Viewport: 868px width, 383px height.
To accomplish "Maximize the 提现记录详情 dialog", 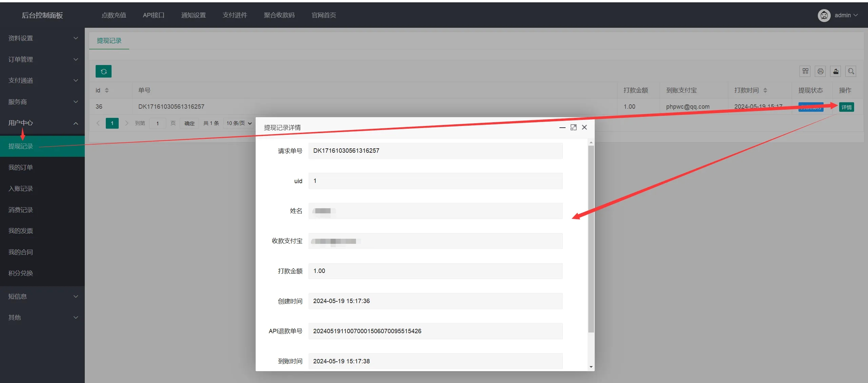I will click(x=573, y=127).
